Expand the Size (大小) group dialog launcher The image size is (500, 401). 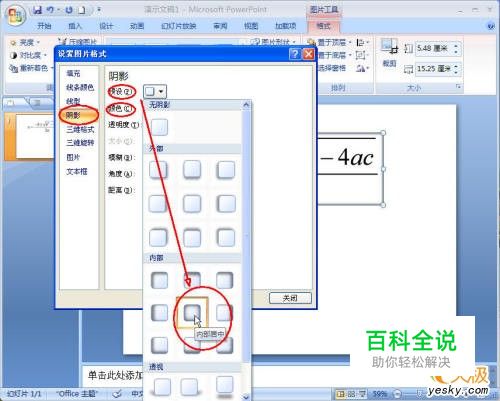click(x=458, y=87)
